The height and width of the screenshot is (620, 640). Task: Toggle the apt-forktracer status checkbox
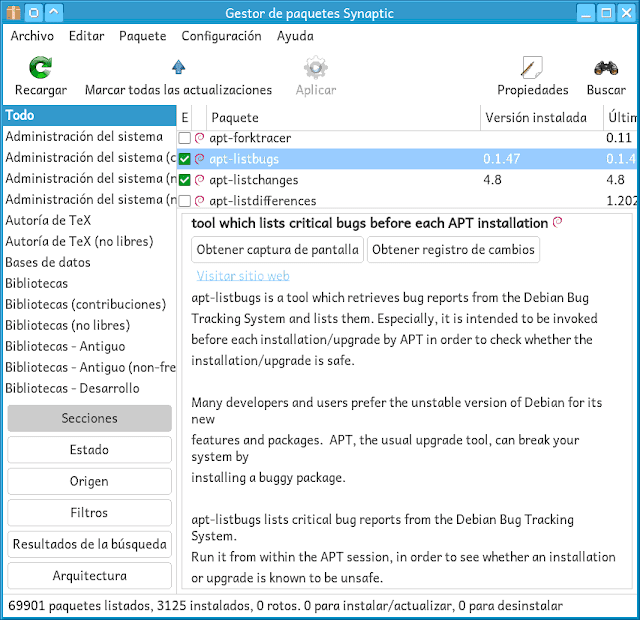click(184, 138)
